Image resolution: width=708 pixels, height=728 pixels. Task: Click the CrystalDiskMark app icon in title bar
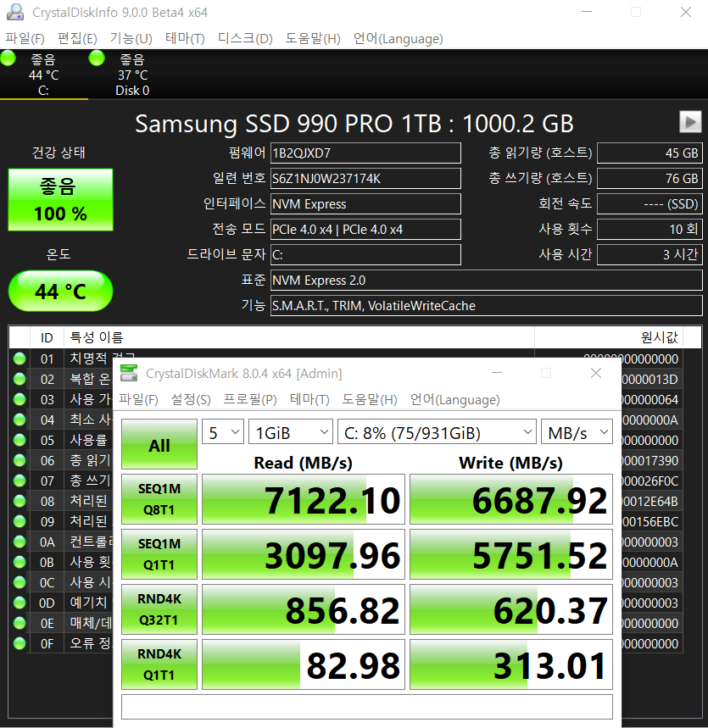click(x=129, y=373)
